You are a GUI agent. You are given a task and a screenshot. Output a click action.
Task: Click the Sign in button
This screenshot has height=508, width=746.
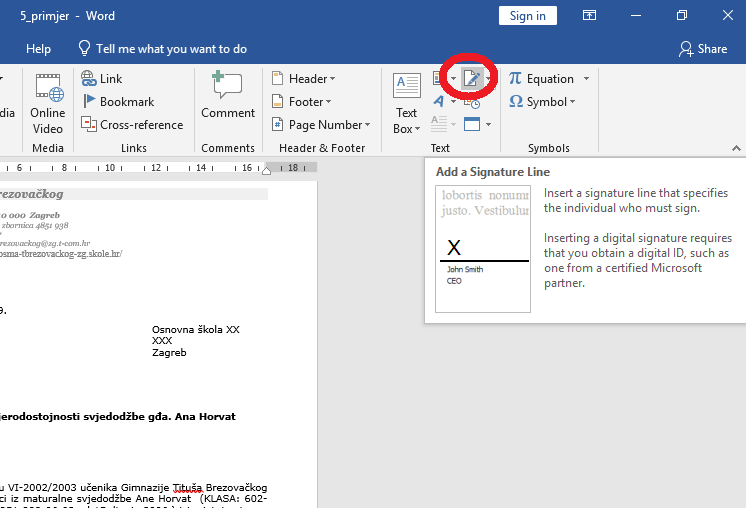527,16
